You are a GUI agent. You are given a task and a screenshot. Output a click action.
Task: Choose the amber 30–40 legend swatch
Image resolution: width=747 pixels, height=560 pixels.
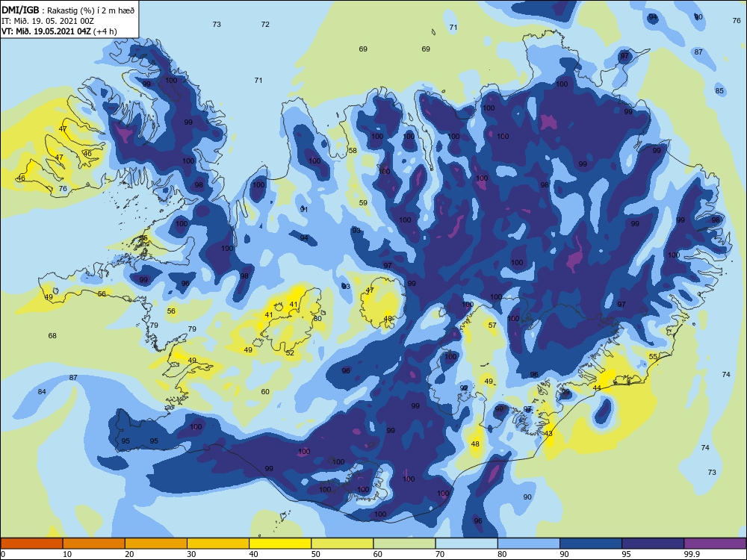(x=218, y=544)
